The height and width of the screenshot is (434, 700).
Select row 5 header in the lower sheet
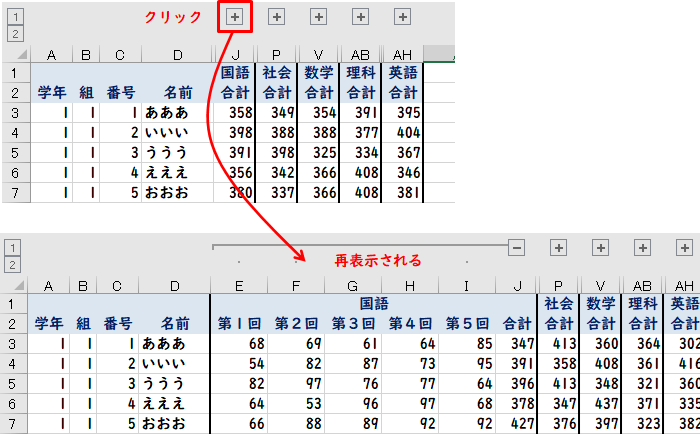[x=14, y=383]
